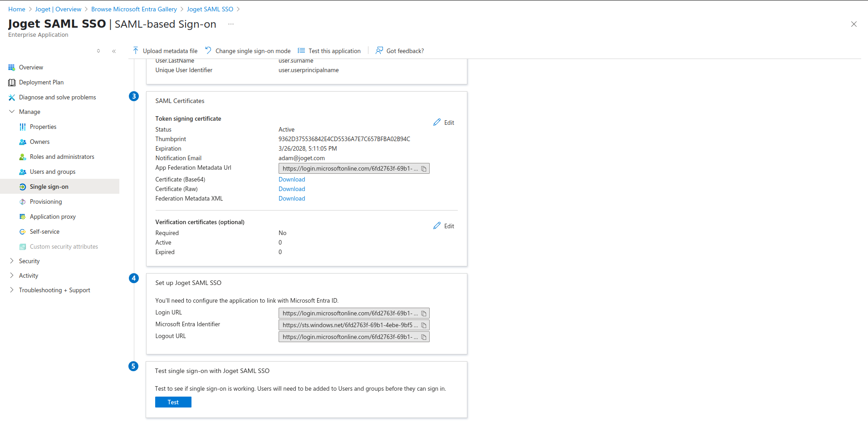Click the Deployment Plan book icon
The height and width of the screenshot is (432, 868).
click(x=12, y=83)
